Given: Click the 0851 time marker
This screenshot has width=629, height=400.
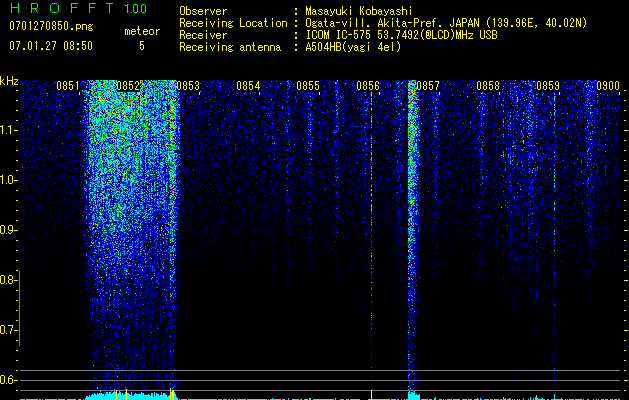Looking at the screenshot, I should (68, 86).
